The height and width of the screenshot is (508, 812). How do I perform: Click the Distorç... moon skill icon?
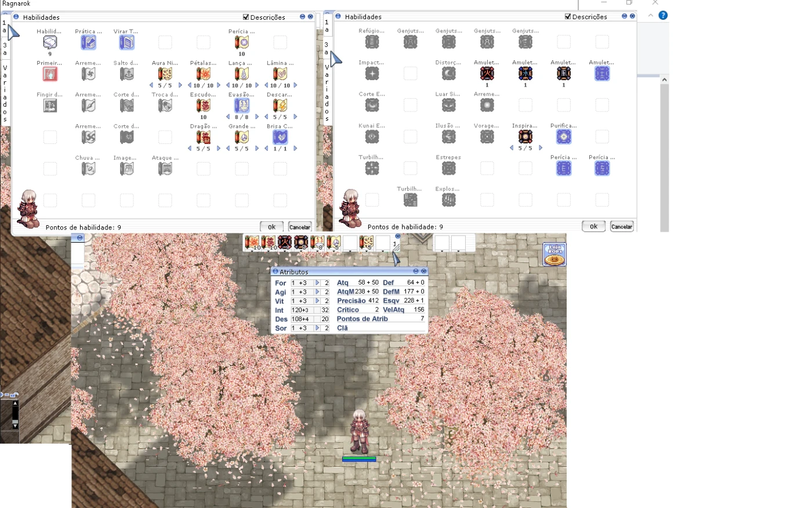[448, 73]
